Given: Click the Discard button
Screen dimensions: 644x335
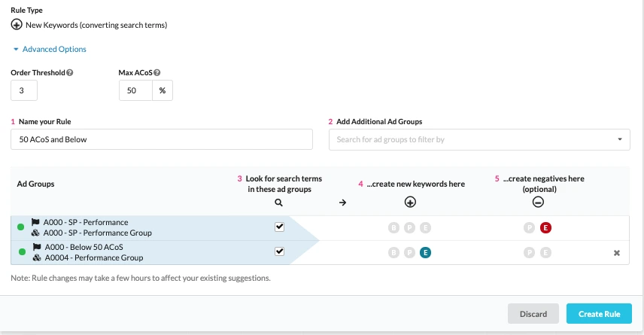Looking at the screenshot, I should tap(533, 314).
